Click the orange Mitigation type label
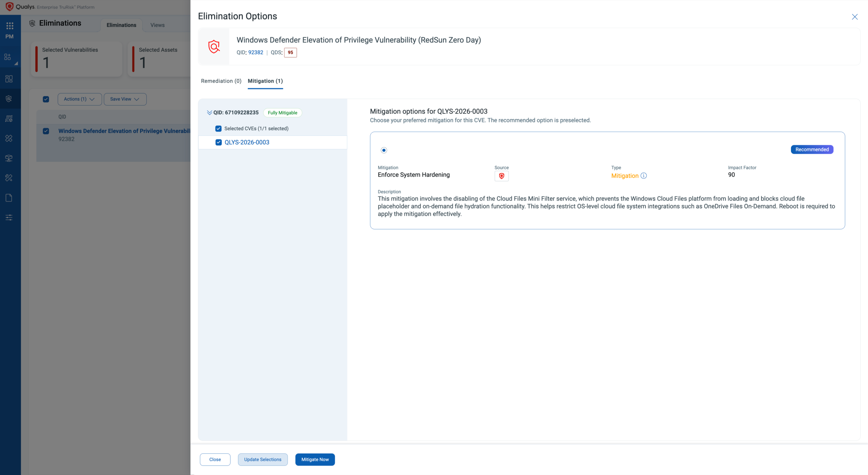Image resolution: width=868 pixels, height=475 pixels. (x=625, y=176)
